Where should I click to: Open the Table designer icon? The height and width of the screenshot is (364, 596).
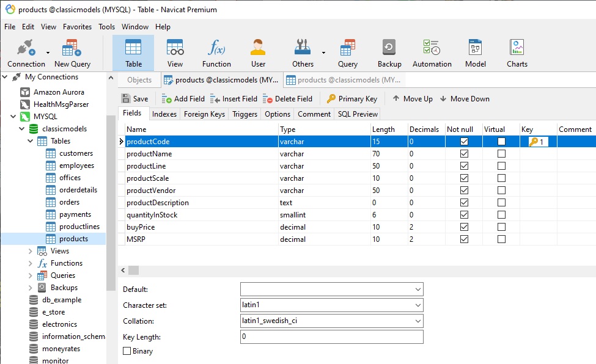point(133,52)
